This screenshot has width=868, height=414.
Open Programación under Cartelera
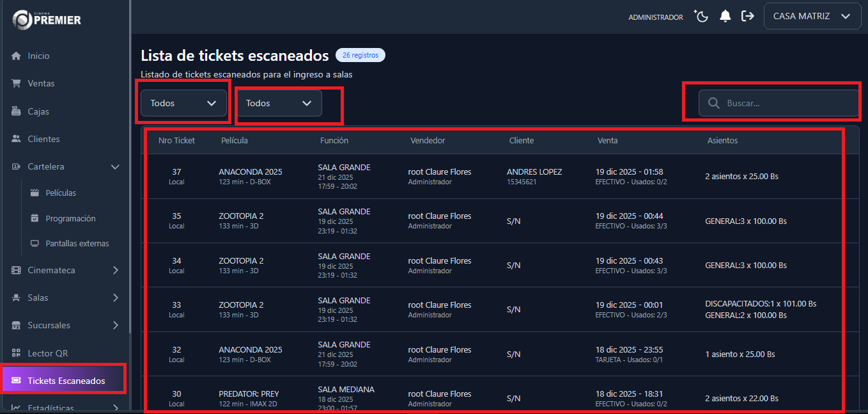coord(70,218)
